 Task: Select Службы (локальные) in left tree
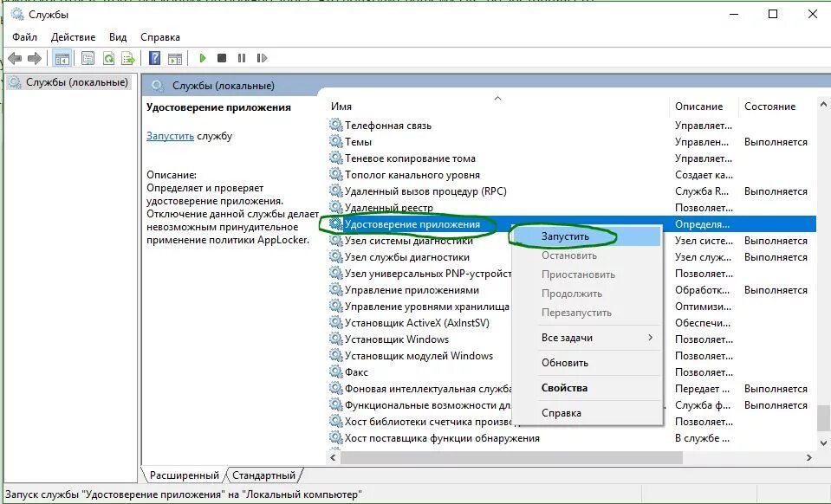tap(69, 82)
